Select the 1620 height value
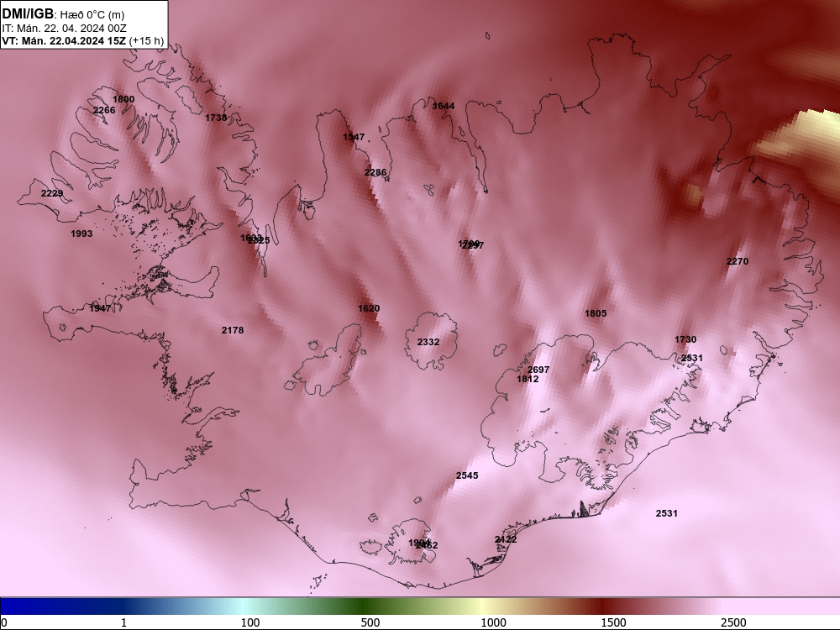This screenshot has height=630, width=840. 369,308
